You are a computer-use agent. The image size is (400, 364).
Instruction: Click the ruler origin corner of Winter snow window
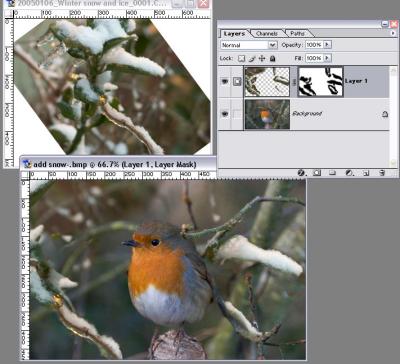(x=8, y=13)
